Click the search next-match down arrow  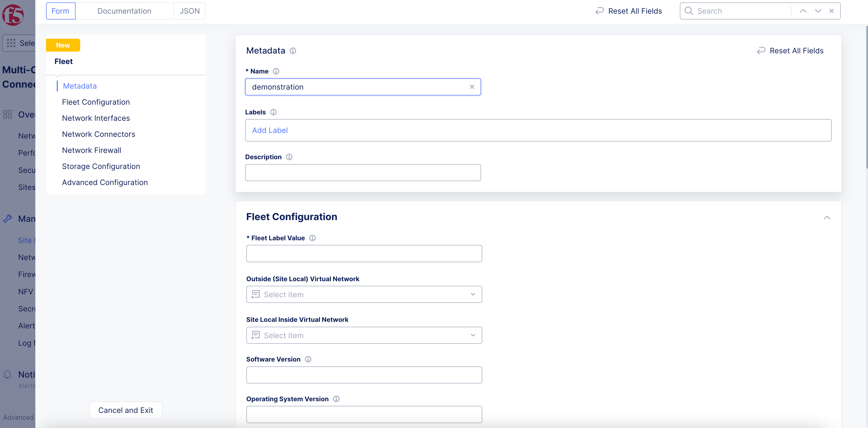pyautogui.click(x=818, y=11)
